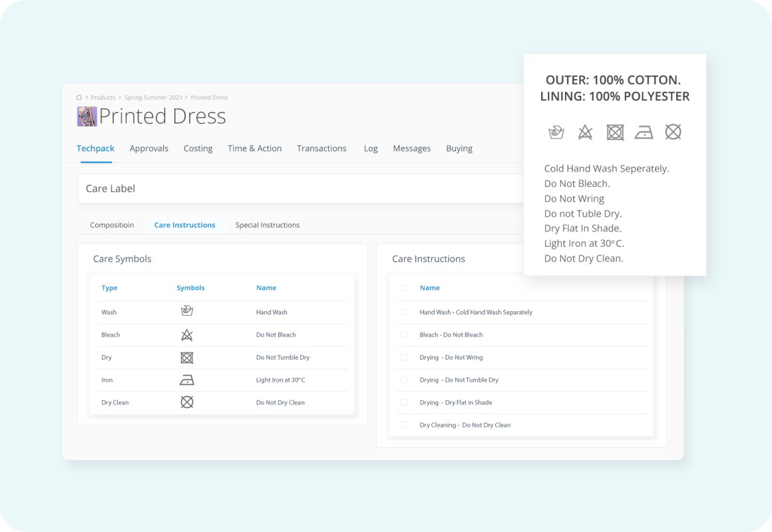This screenshot has width=772, height=532.
Task: Click the iron icon on label preview
Action: click(x=644, y=132)
